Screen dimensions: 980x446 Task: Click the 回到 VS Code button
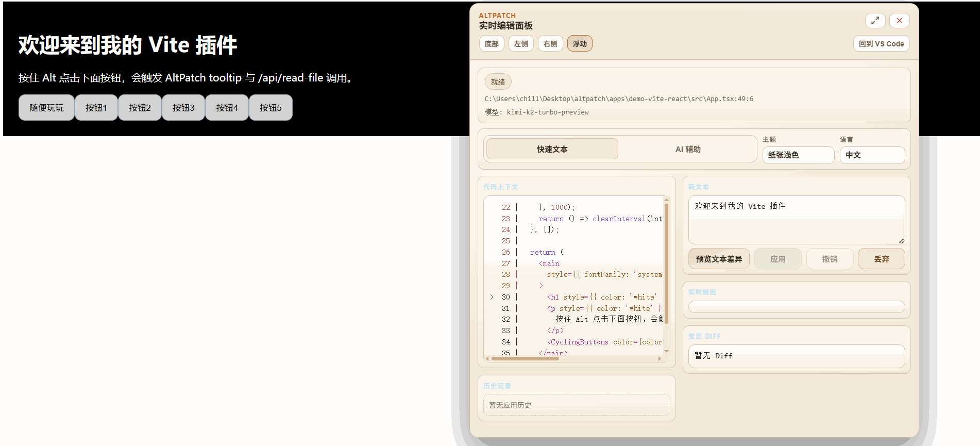coord(881,44)
